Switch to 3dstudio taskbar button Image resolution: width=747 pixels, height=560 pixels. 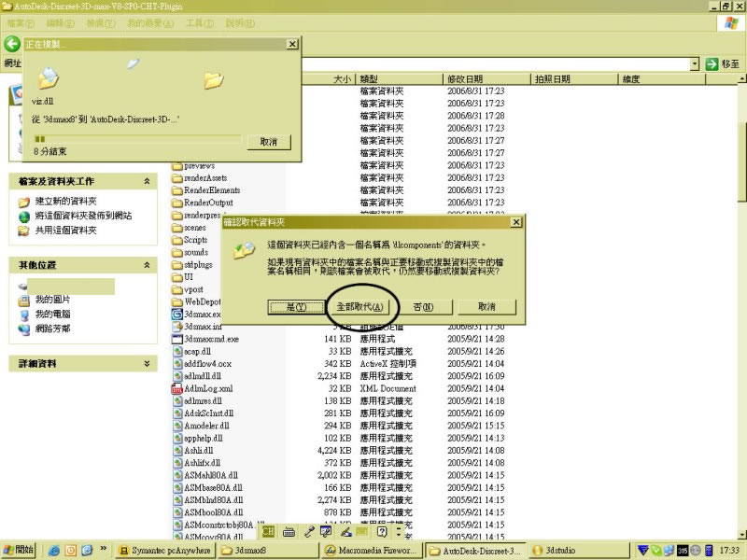(579, 551)
